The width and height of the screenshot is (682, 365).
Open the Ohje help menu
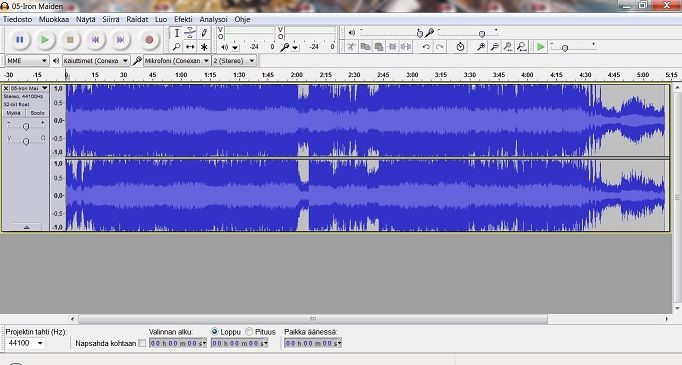coord(242,20)
